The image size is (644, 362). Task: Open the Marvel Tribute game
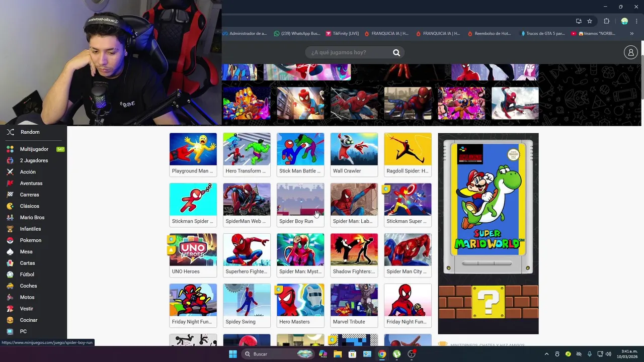[354, 305]
